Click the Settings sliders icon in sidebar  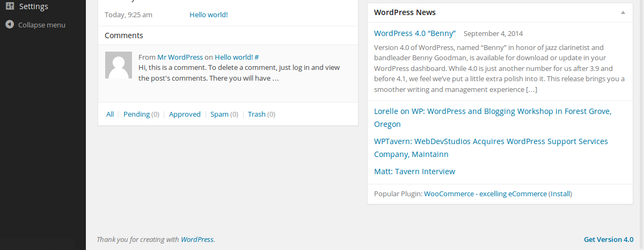click(x=10, y=6)
